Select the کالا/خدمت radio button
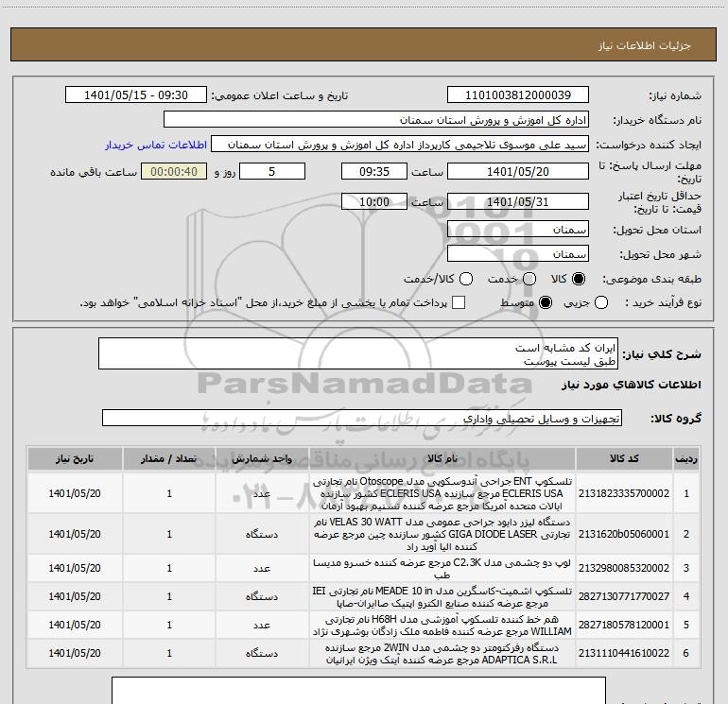The image size is (728, 704). [x=466, y=279]
